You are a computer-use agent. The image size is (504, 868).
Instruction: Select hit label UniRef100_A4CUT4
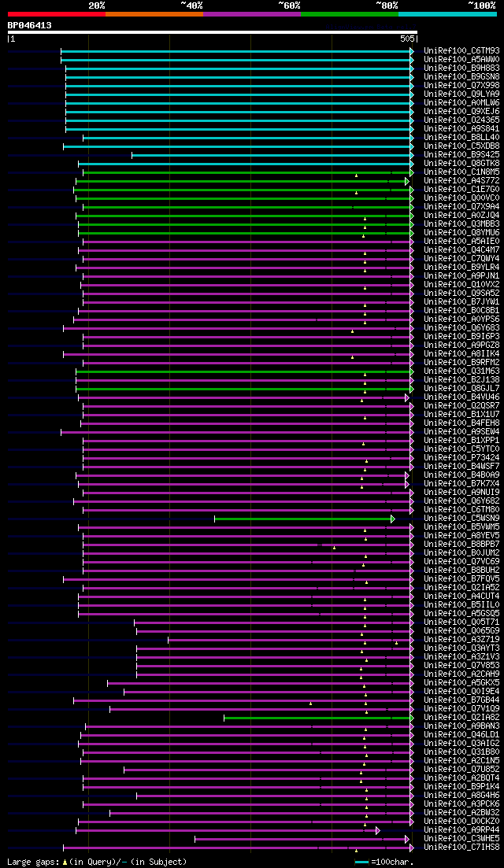462,597
